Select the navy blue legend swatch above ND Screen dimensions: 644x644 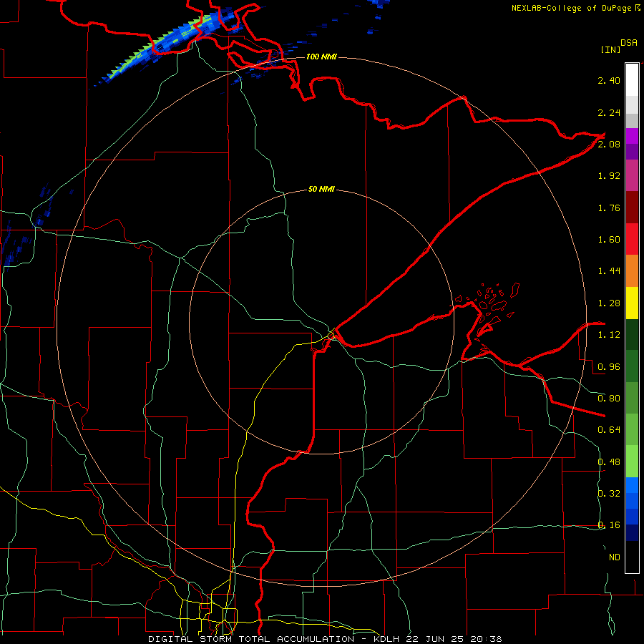click(632, 533)
